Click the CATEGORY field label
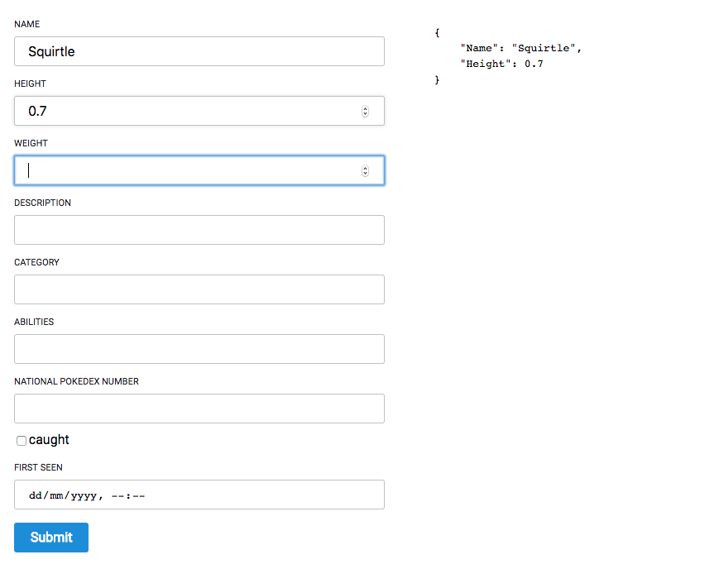Viewport: 719px width, 588px height. (x=36, y=263)
